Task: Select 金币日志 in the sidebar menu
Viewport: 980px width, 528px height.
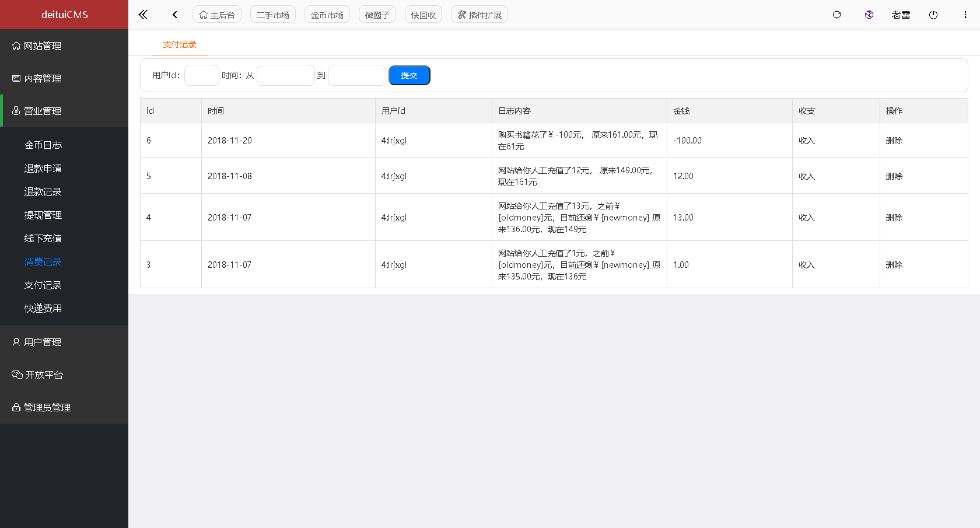Action: tap(42, 145)
